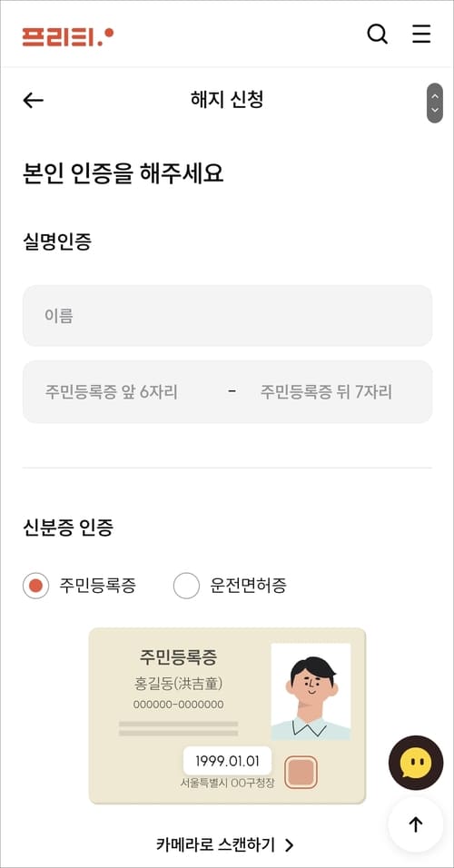Click the up-down scroll handle arrows
454x868 pixels.
point(435,103)
